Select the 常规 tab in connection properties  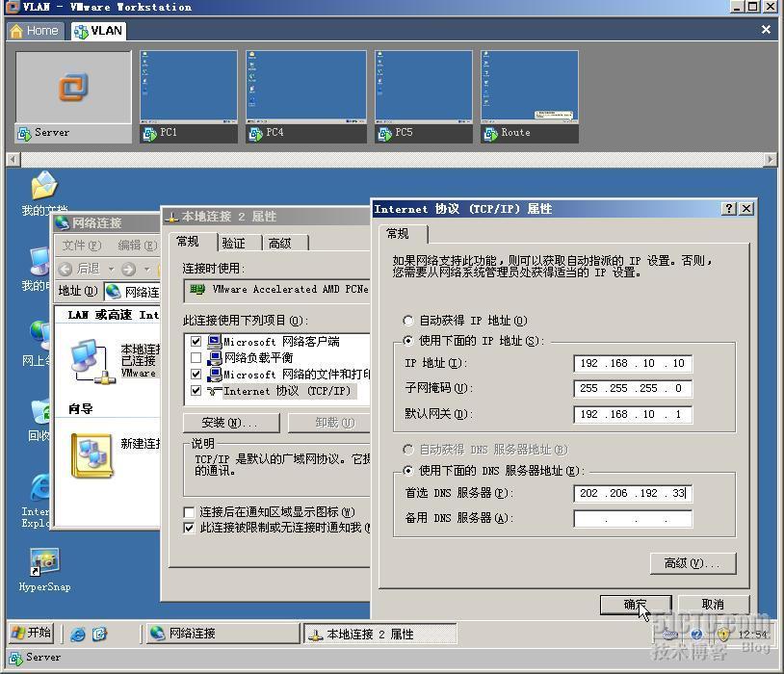pos(193,242)
